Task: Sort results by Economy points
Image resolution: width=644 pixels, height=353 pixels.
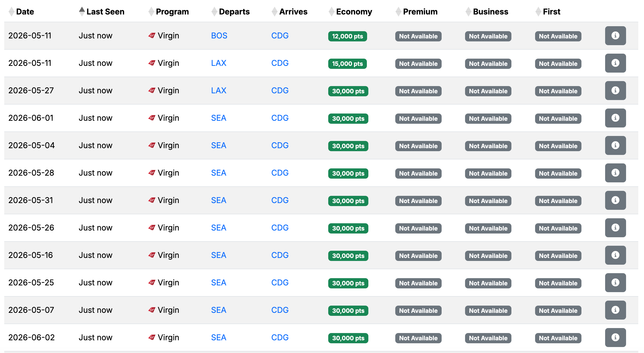Action: 354,12
